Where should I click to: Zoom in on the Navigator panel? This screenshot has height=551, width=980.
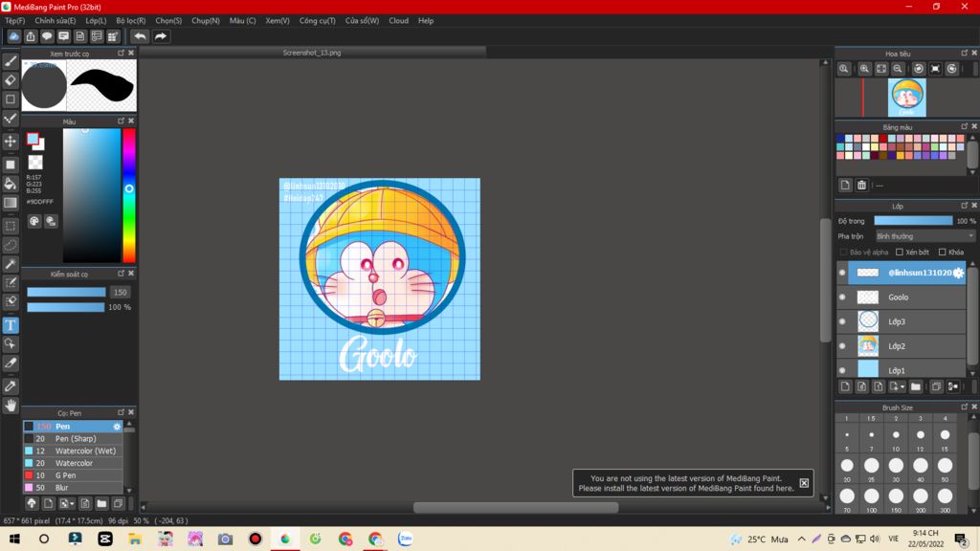[864, 69]
